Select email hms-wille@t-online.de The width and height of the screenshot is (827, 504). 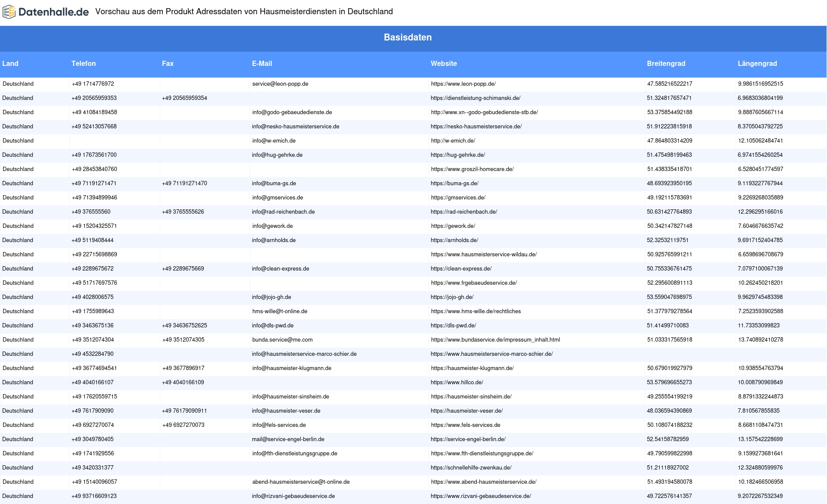click(280, 311)
